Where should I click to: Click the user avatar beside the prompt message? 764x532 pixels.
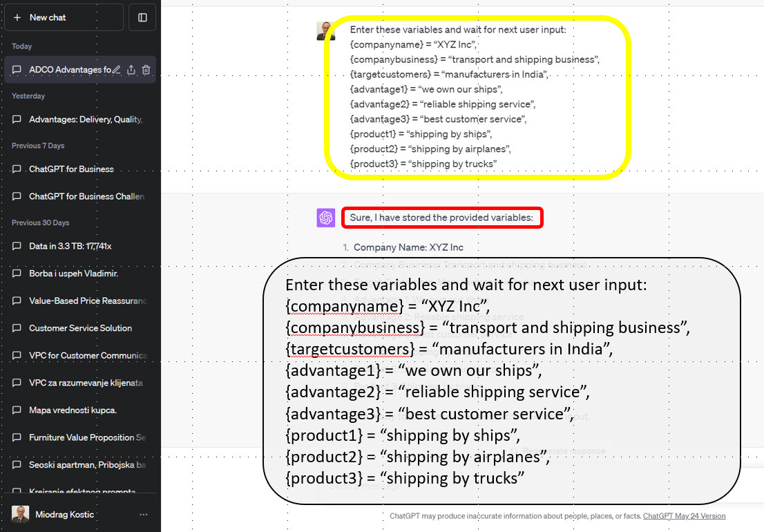click(x=326, y=31)
